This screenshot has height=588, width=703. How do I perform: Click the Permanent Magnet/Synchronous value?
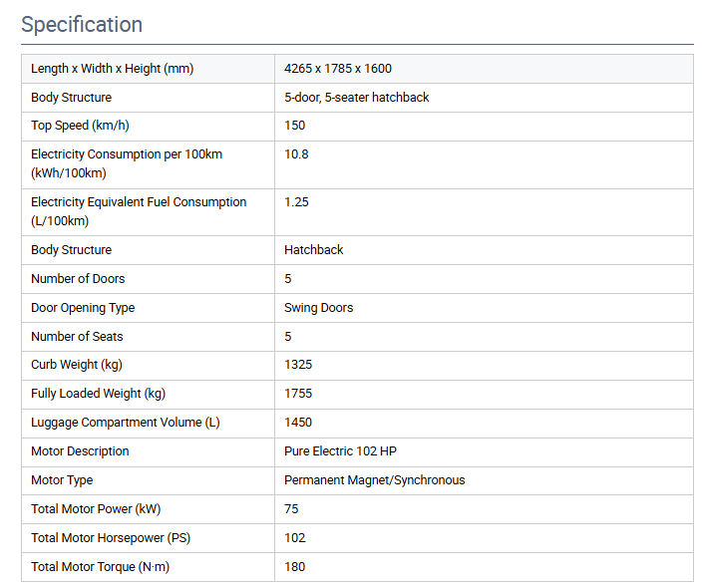click(x=374, y=480)
